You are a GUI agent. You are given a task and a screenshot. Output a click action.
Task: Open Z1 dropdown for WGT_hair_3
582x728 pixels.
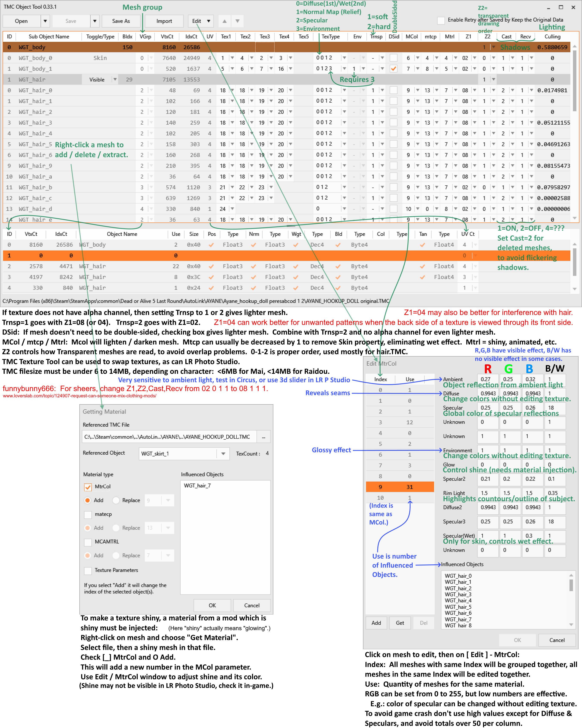(474, 123)
